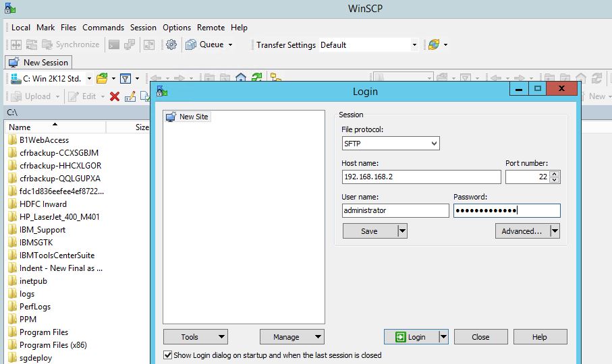This screenshot has height=364, width=612.
Task: Expand the Advanced button dropdown arrow
Action: point(554,231)
